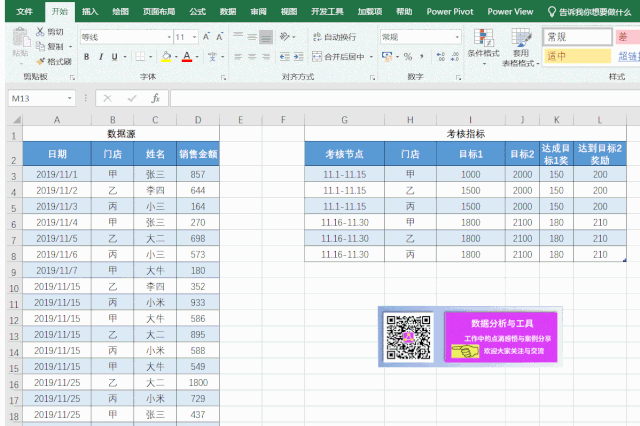Apply percent style
Viewport: 640px width, 426px height.
point(408,57)
